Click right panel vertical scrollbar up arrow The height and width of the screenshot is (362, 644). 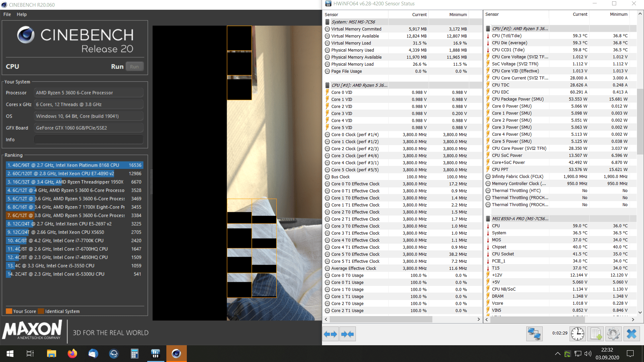coord(640,14)
